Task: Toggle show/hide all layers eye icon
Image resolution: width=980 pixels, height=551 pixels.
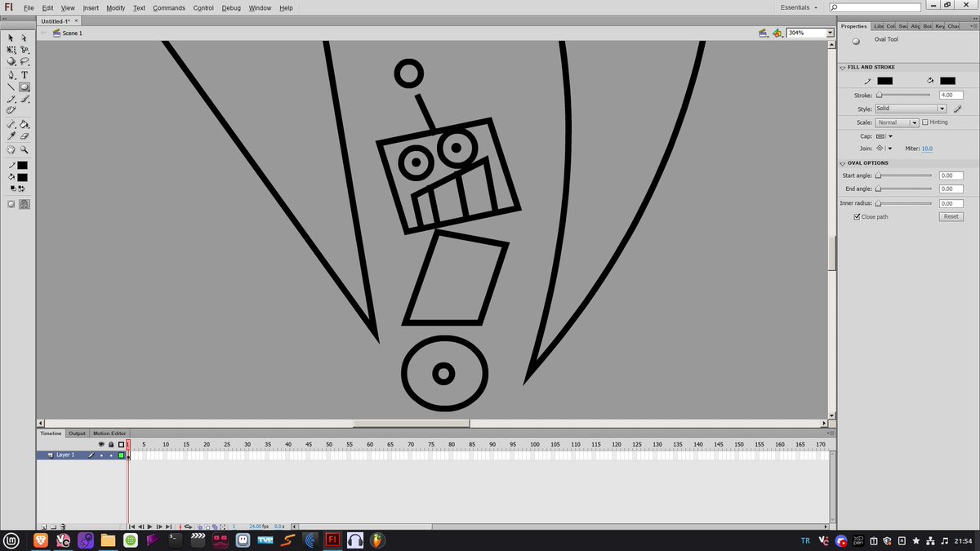Action: tap(101, 444)
